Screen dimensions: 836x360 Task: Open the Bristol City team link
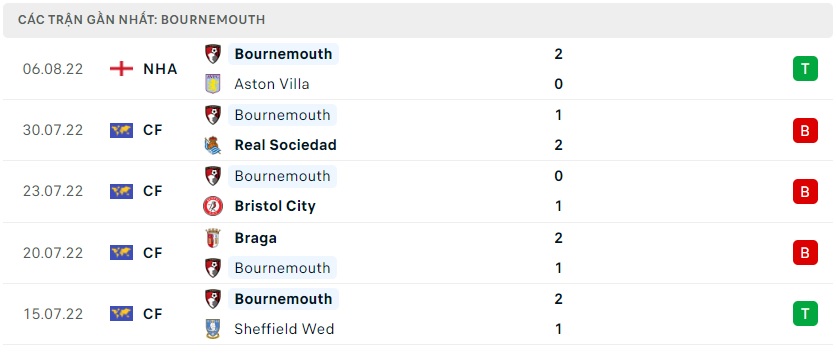point(275,206)
